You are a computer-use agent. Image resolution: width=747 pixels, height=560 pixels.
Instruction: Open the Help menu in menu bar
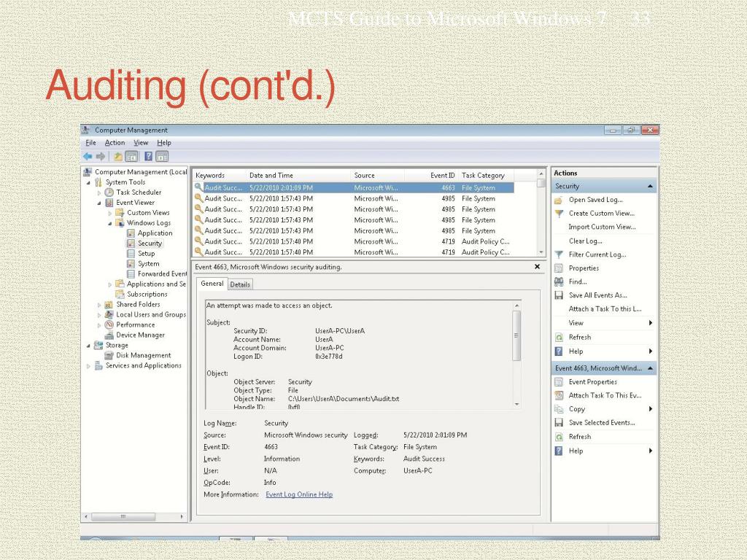click(x=164, y=143)
